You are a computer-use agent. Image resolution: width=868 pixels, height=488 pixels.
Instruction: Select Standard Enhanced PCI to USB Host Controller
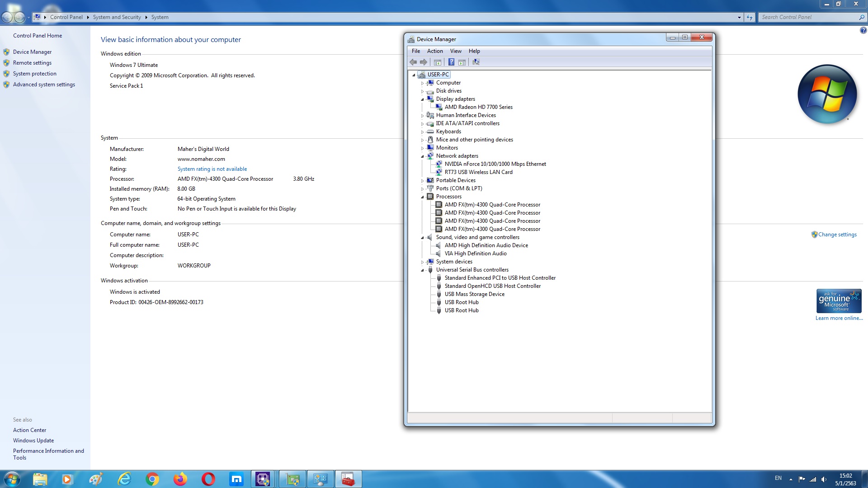click(500, 278)
